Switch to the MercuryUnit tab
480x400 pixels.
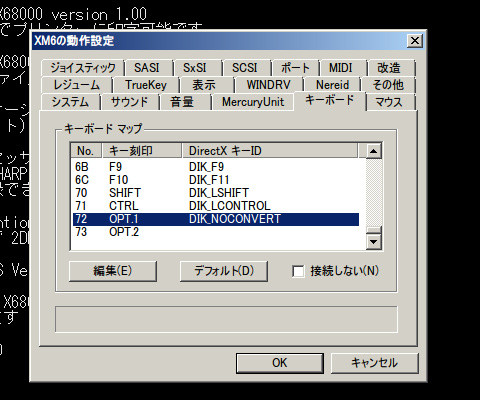(253, 102)
